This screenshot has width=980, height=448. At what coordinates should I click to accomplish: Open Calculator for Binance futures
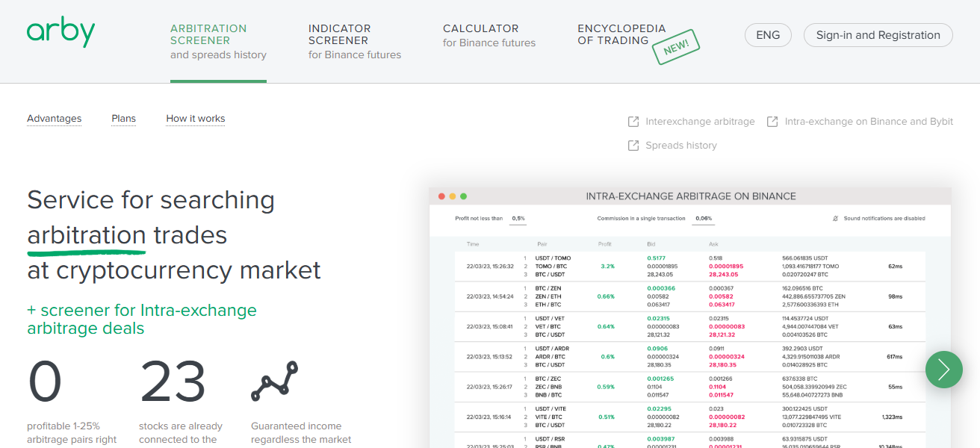click(x=489, y=35)
